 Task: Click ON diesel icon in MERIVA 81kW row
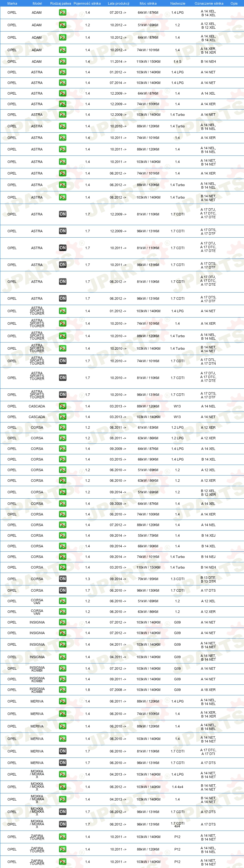(x=63, y=751)
